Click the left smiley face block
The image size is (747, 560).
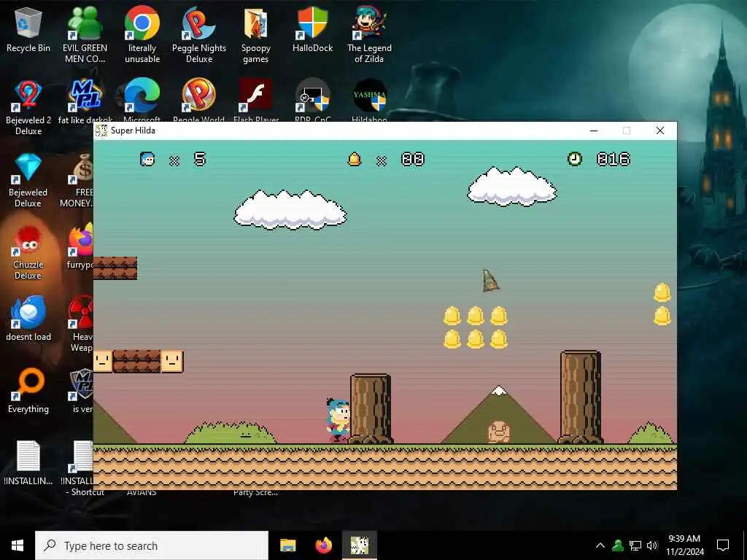point(103,362)
